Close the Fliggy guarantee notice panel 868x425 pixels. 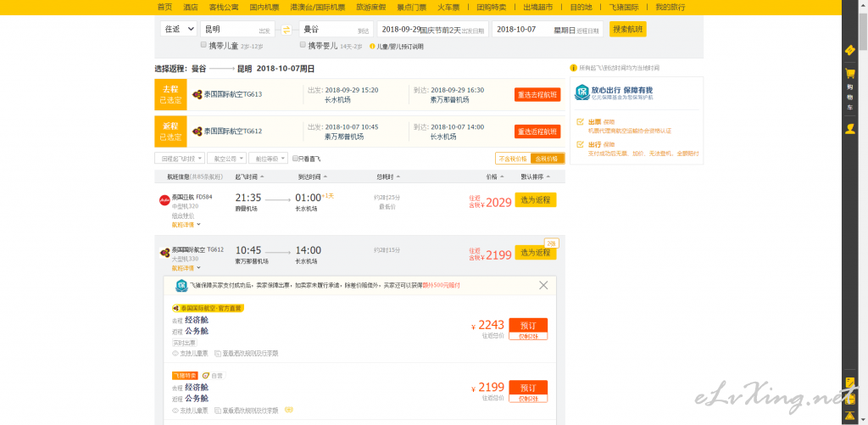coord(543,285)
